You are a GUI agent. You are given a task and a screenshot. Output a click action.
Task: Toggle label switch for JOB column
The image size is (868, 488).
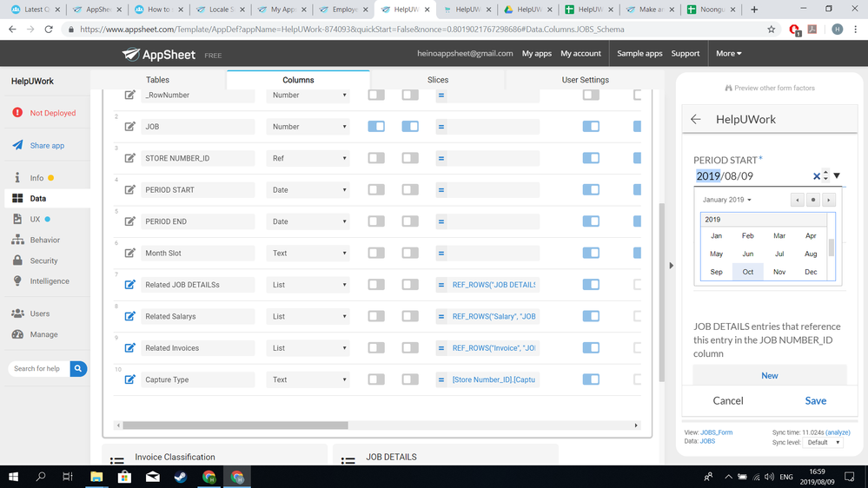pos(410,127)
